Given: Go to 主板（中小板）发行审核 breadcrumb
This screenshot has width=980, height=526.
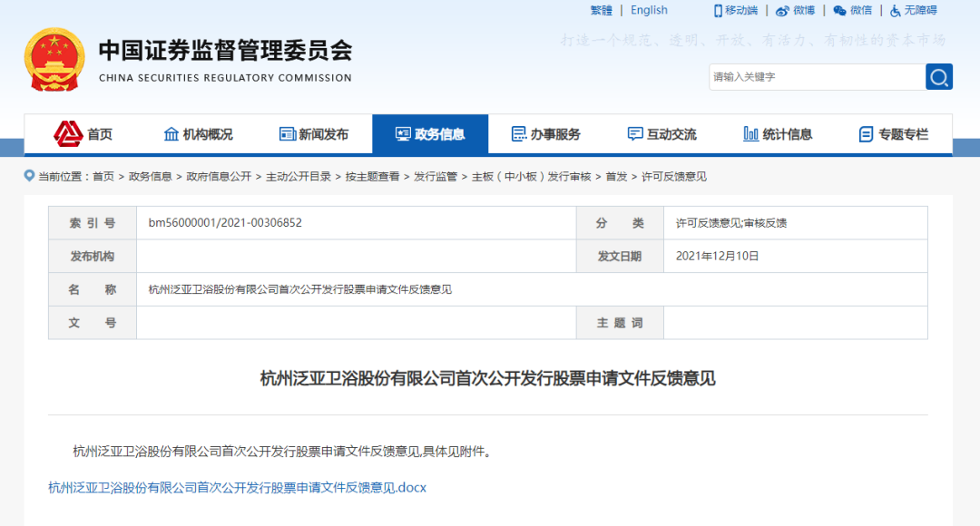Looking at the screenshot, I should [531, 177].
